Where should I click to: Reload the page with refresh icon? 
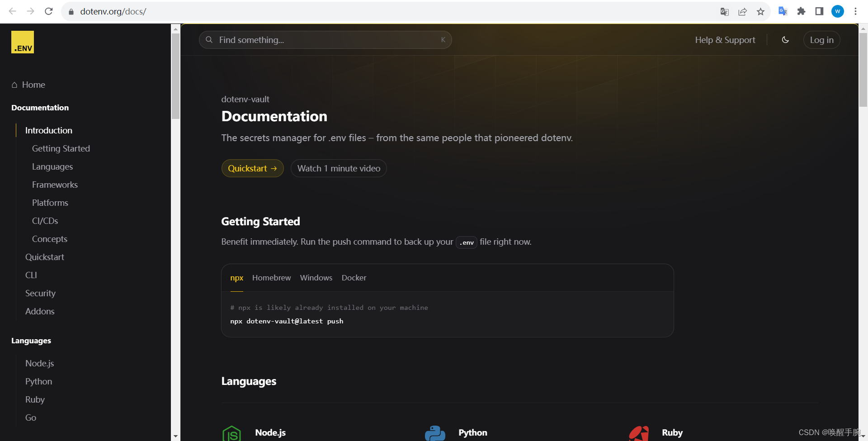(49, 11)
